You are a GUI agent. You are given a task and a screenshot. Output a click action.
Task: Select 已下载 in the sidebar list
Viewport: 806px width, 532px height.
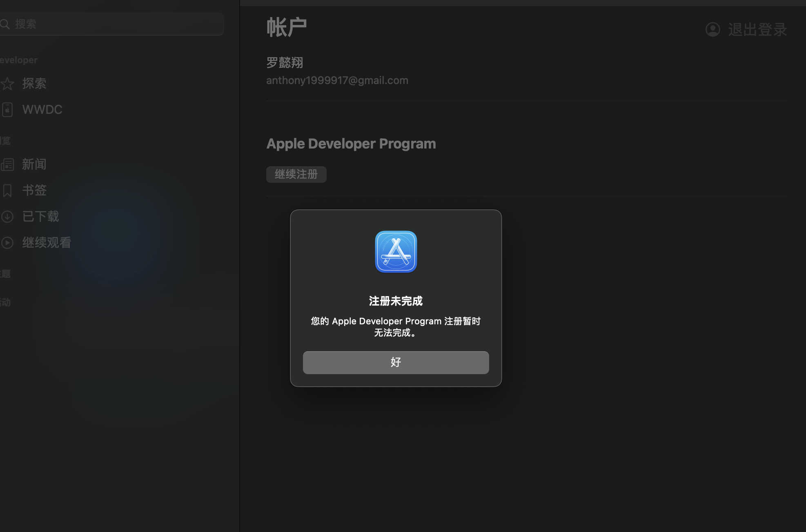pyautogui.click(x=40, y=216)
